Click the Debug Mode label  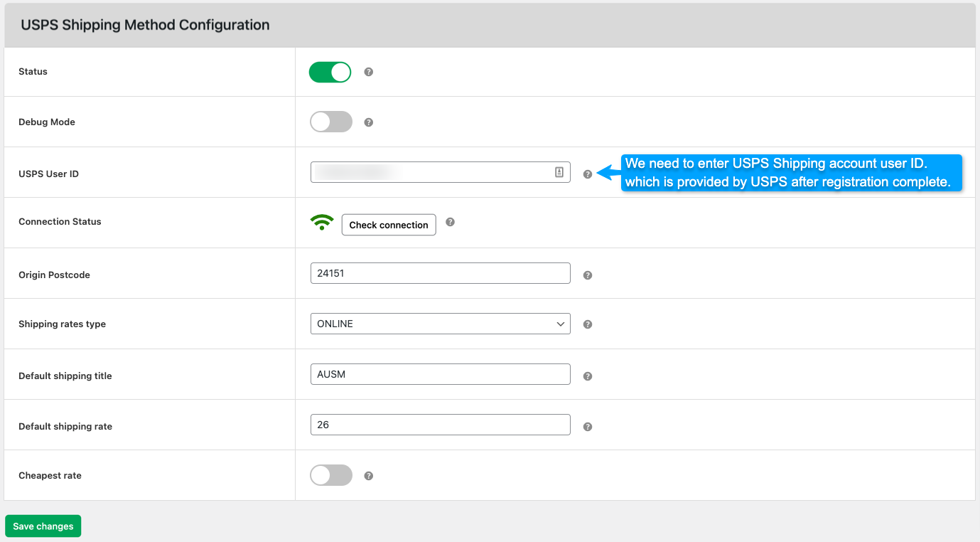coord(47,122)
